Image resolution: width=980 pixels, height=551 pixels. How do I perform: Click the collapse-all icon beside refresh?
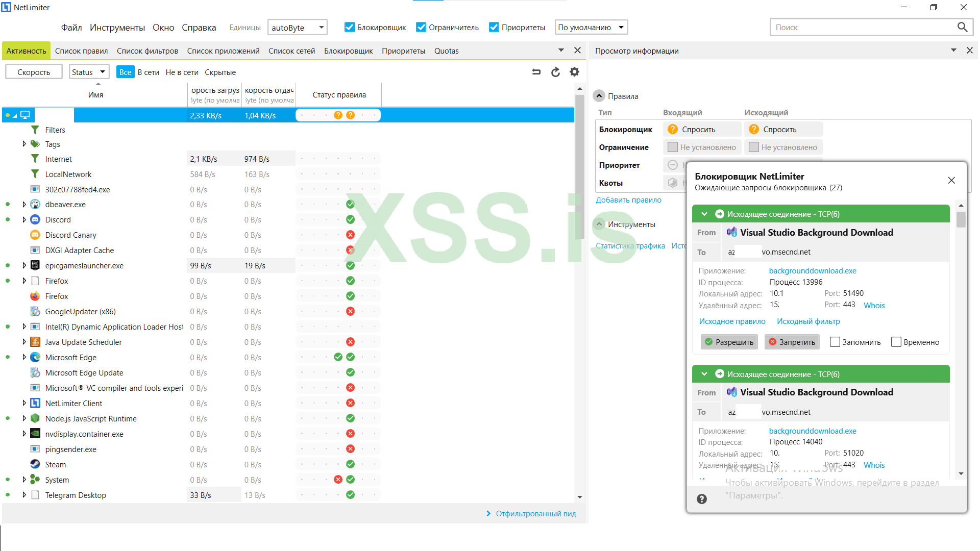[536, 72]
